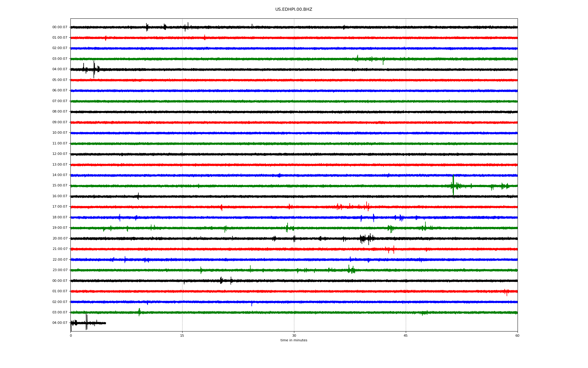Viewport: 588px width, 368px height.
Task: Click the 15 tick label on x-axis
Action: [x=182, y=335]
